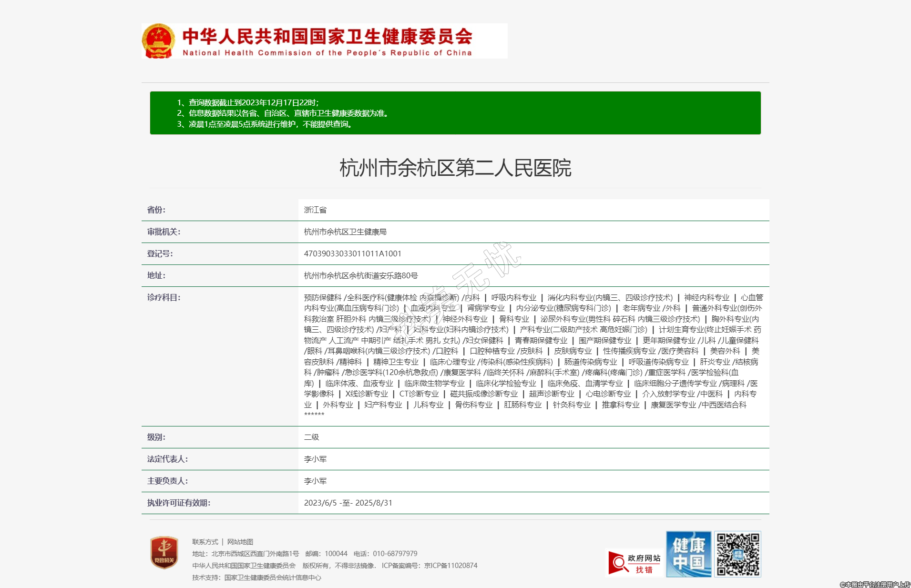Open the 联系方式 footer link

click(205, 542)
